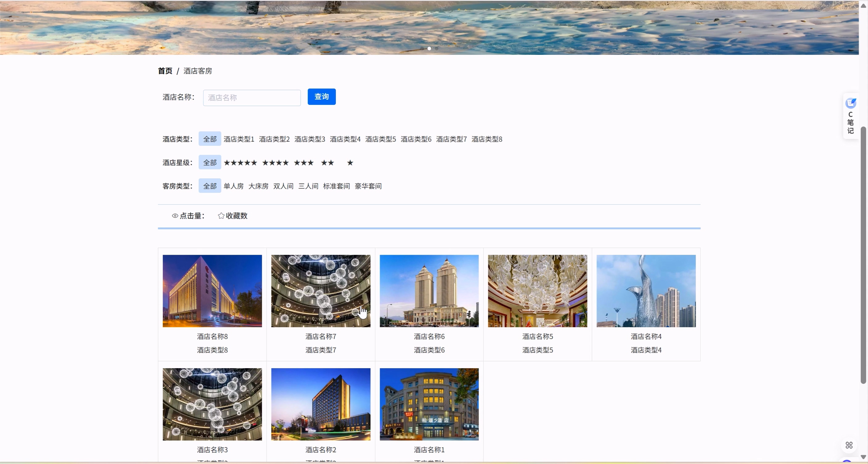Viewport: 868px width, 464px height.
Task: Sort by 收藏数 star icon
Action: pyautogui.click(x=221, y=216)
